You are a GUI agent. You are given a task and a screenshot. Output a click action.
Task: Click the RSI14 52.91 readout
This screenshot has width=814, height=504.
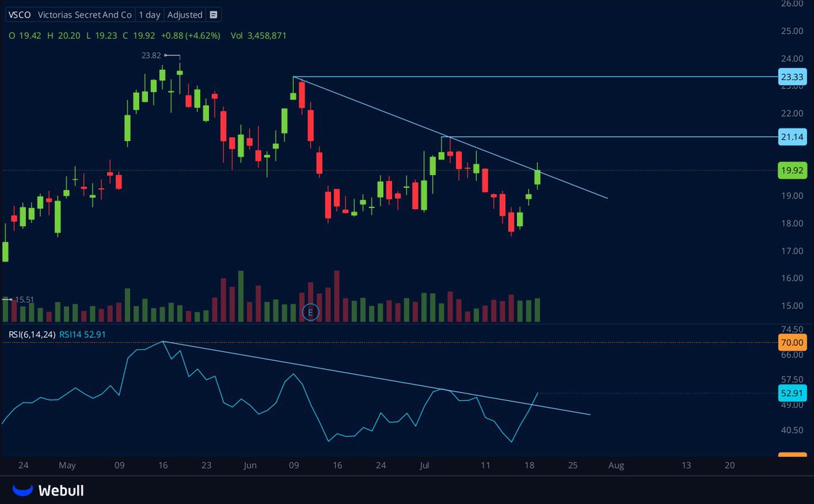[x=82, y=334]
